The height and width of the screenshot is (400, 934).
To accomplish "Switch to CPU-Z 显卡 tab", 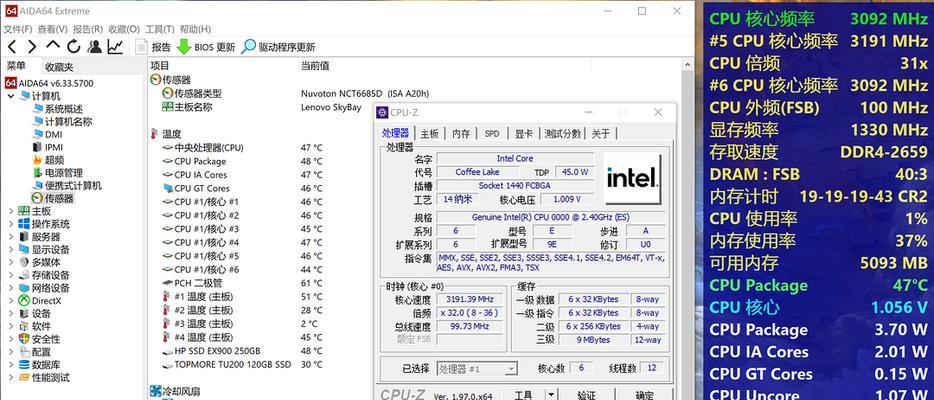I will (x=524, y=133).
